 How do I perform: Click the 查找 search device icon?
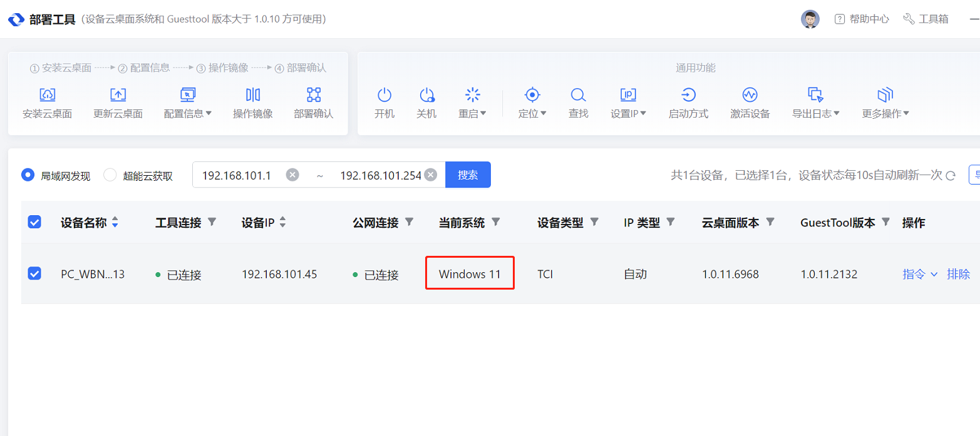pyautogui.click(x=578, y=95)
